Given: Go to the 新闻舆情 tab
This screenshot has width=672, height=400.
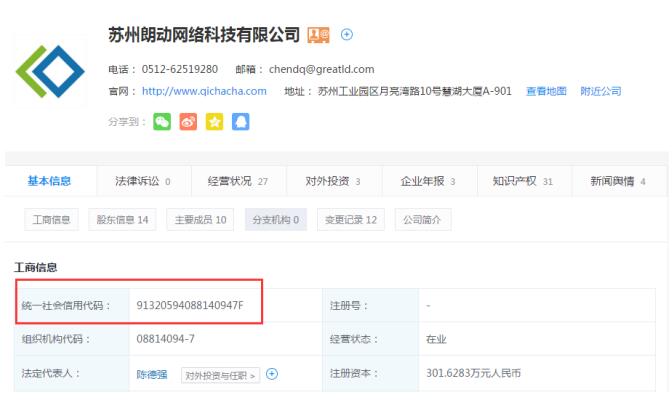Looking at the screenshot, I should (x=617, y=181).
